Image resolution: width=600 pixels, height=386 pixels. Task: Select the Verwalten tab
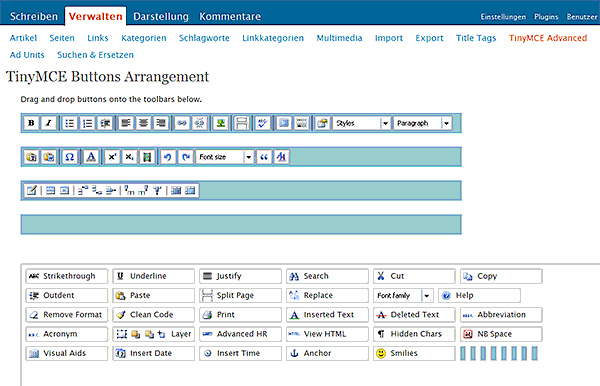tap(96, 16)
